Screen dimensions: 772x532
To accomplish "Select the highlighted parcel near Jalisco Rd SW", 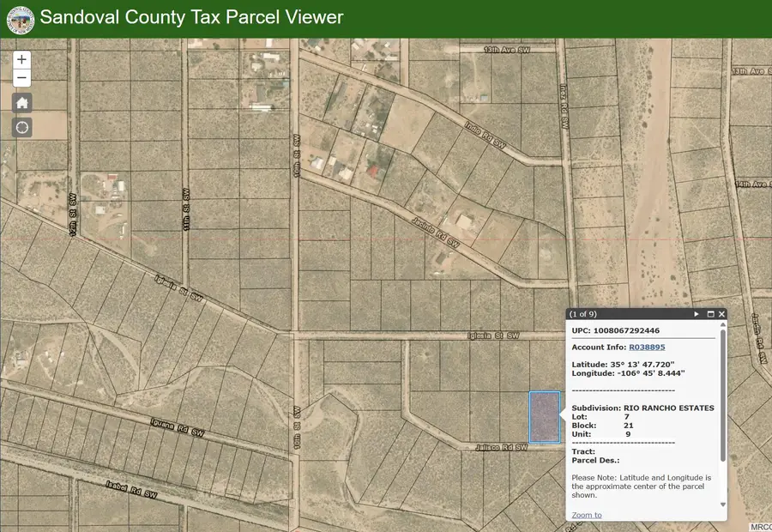I will [544, 419].
